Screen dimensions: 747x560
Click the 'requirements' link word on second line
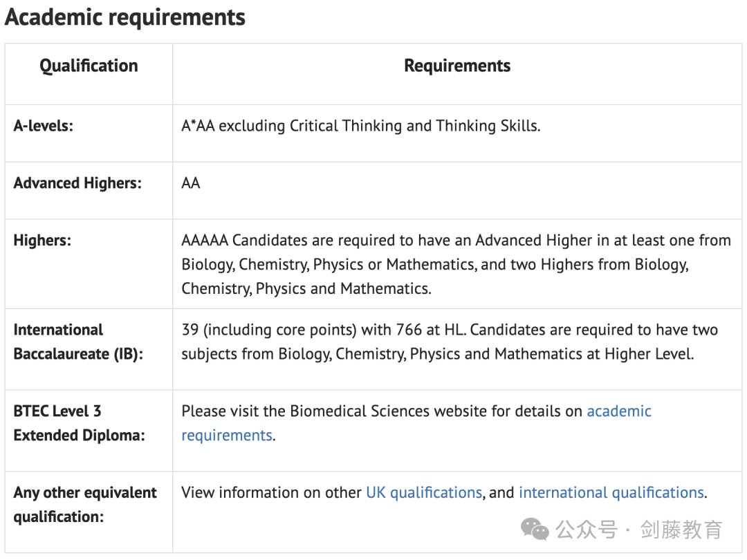tap(227, 436)
